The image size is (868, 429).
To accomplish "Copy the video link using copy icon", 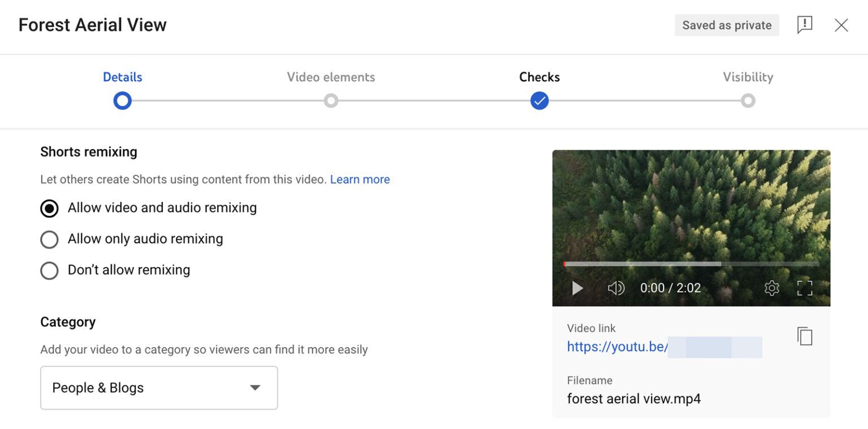I will click(x=805, y=336).
